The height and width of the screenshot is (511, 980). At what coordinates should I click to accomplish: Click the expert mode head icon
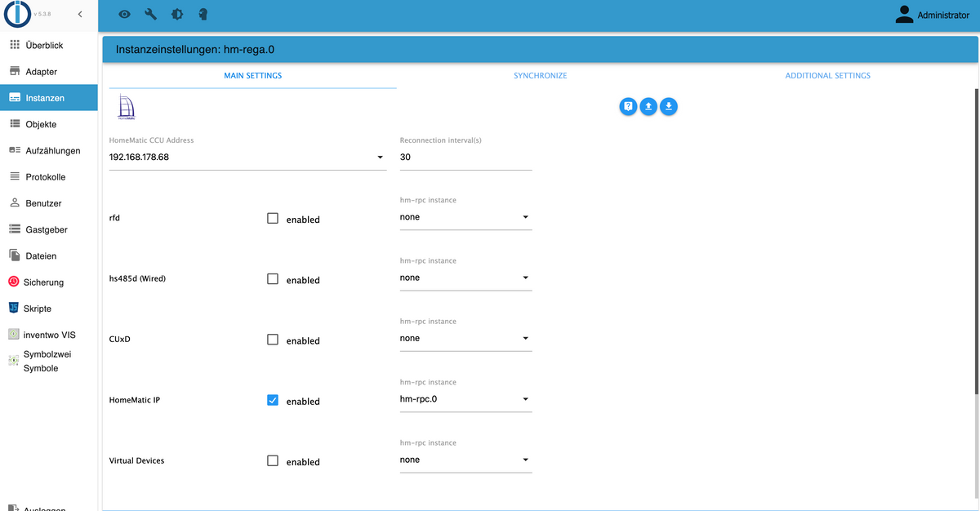(x=203, y=15)
